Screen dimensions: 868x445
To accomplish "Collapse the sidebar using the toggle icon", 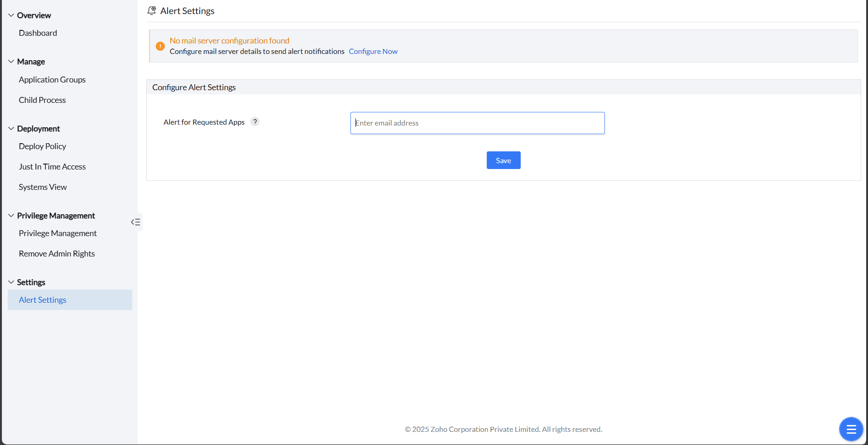I will click(135, 222).
